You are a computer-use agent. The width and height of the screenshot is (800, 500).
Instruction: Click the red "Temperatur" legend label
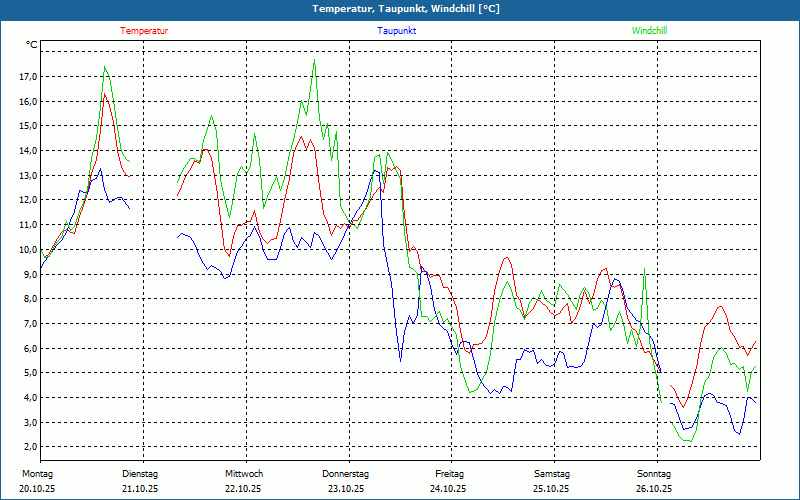(x=144, y=31)
